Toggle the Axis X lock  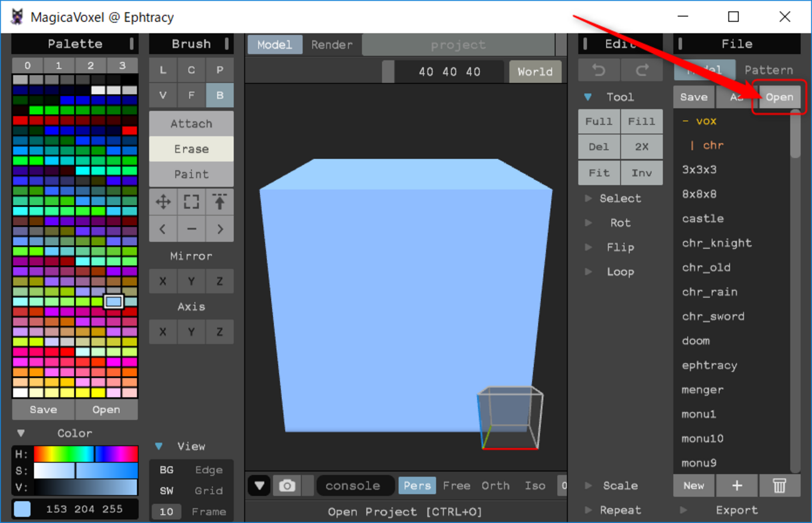(163, 332)
